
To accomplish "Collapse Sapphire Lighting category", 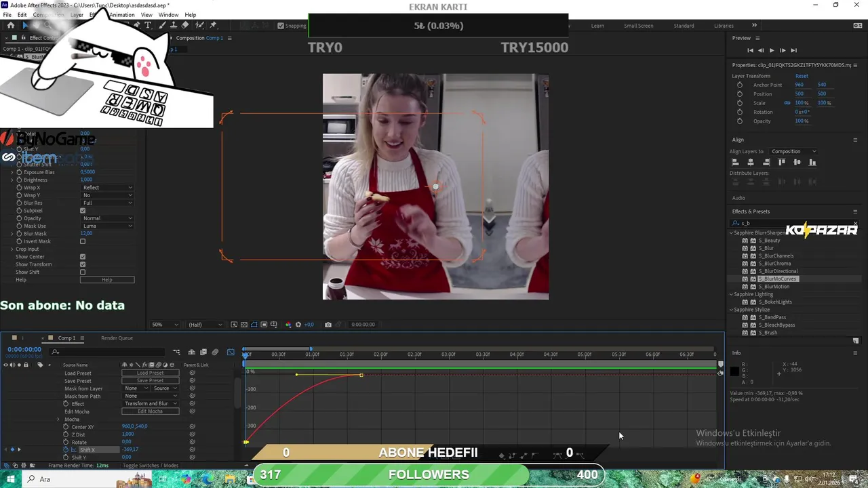I will click(732, 294).
